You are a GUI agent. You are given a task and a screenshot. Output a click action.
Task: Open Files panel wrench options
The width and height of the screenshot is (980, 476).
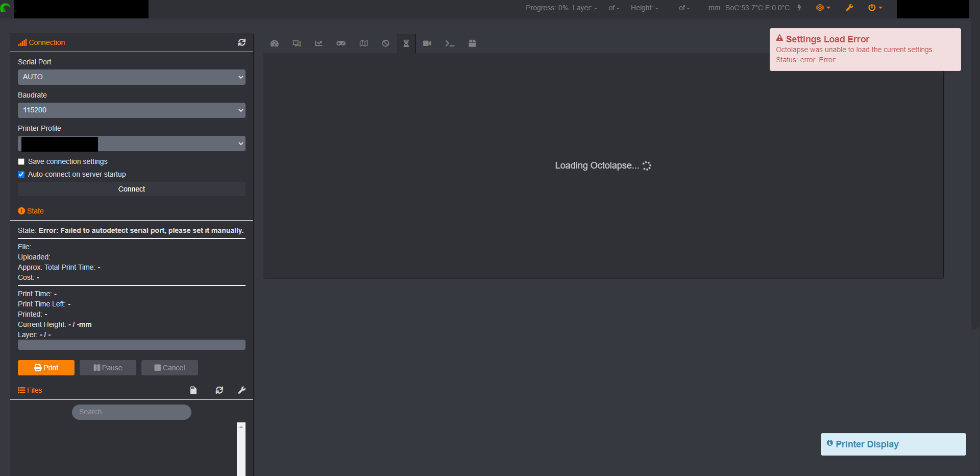(242, 390)
